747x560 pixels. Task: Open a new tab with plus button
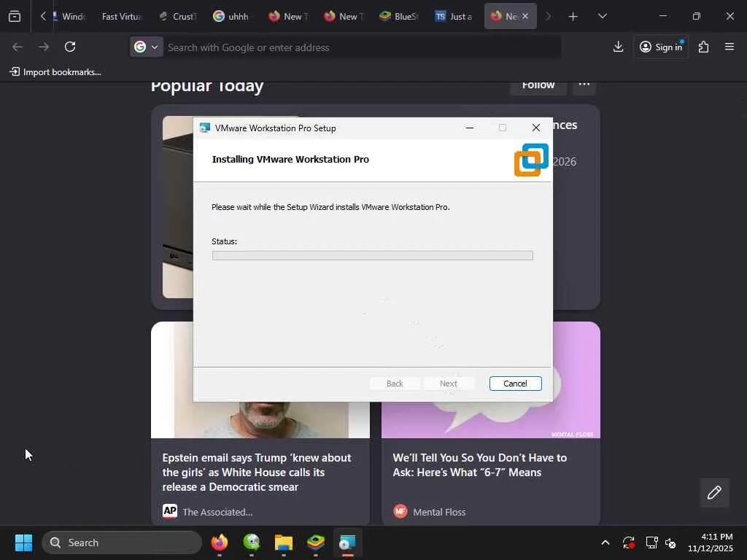pos(573,17)
